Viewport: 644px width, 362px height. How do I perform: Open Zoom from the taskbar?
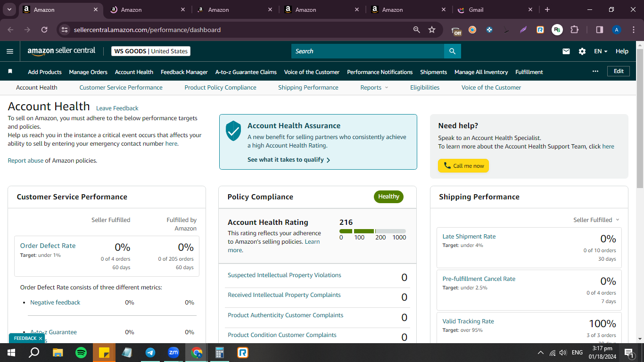tap(173, 353)
